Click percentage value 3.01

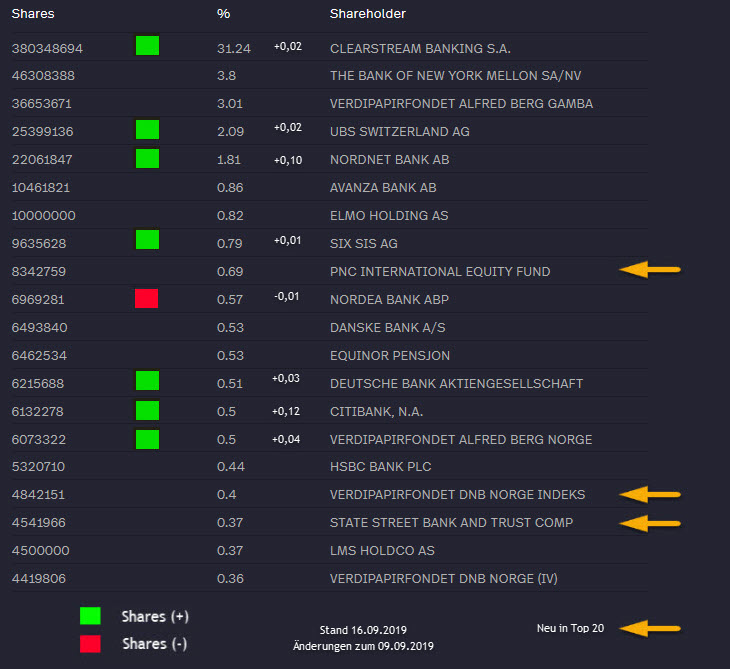230,103
